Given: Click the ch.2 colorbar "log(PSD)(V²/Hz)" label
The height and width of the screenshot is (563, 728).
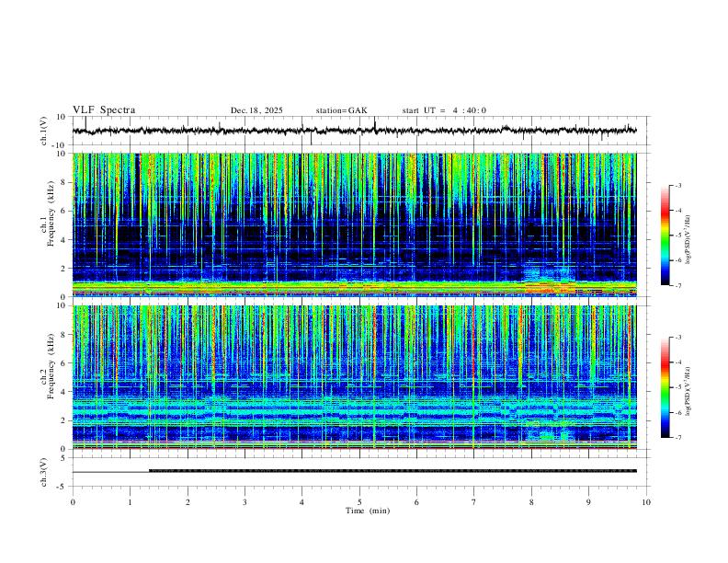Looking at the screenshot, I should (688, 391).
